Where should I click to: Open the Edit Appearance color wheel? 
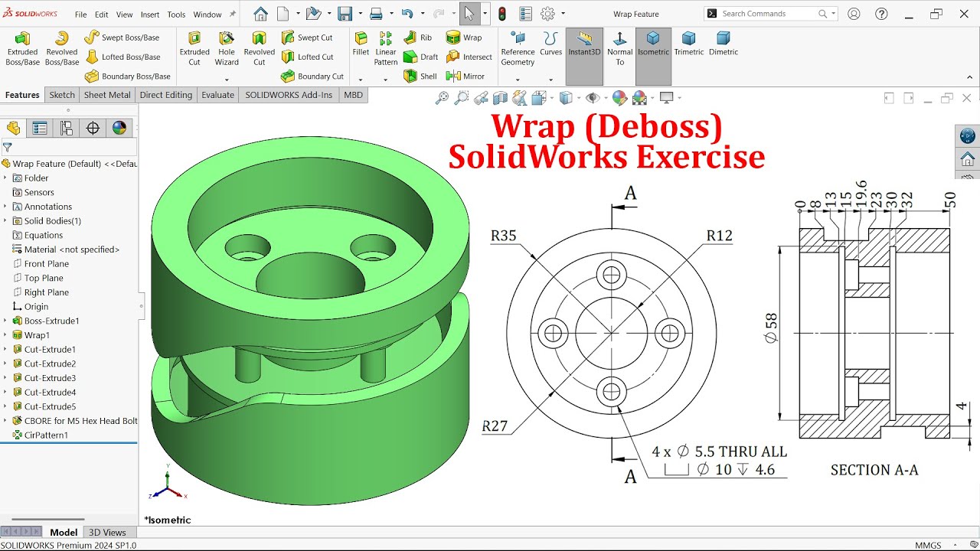point(619,98)
